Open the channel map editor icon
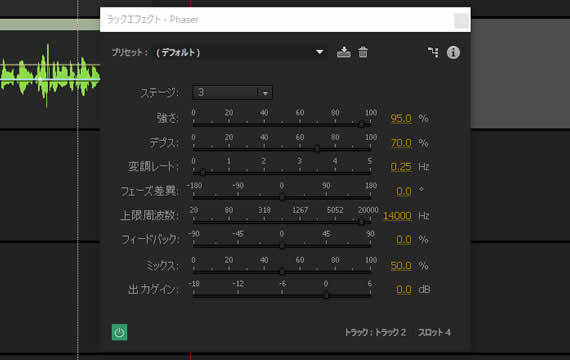The width and height of the screenshot is (570, 360). (433, 52)
